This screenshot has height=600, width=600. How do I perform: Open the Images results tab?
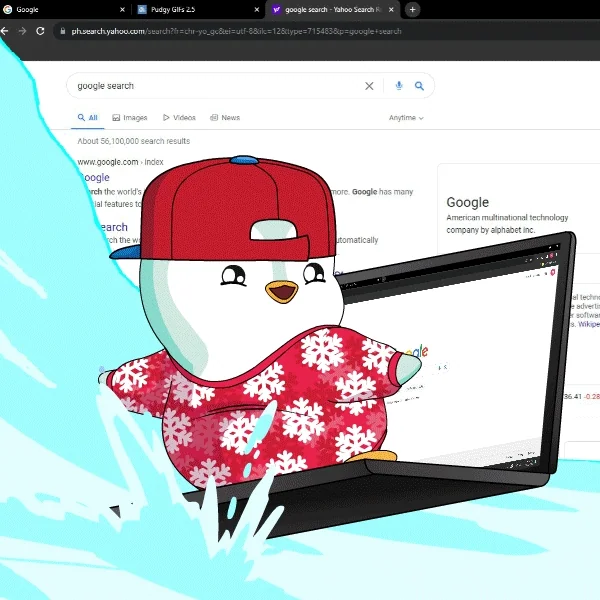tap(130, 117)
